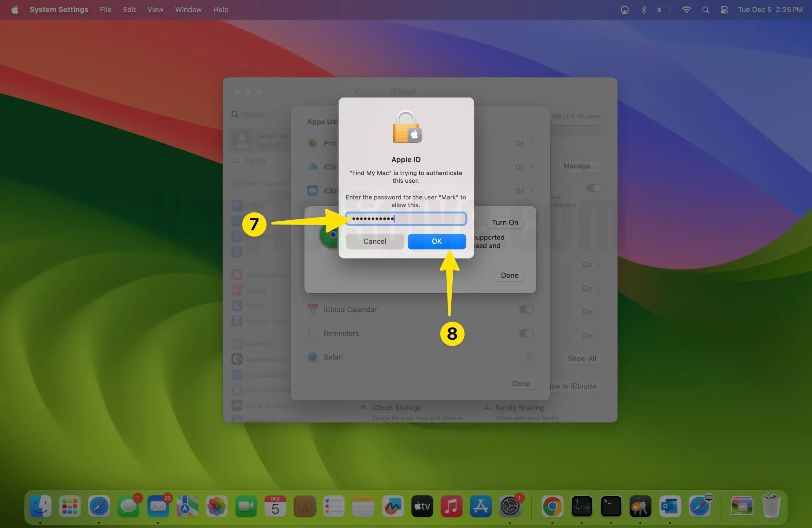The height and width of the screenshot is (528, 812).
Task: Open the Photos app in dock
Action: (216, 506)
